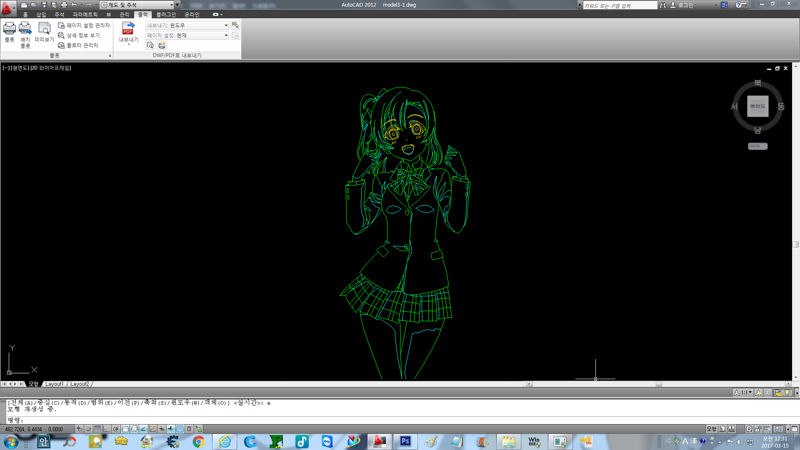Expand the arrow under PDF Export button

129,45
